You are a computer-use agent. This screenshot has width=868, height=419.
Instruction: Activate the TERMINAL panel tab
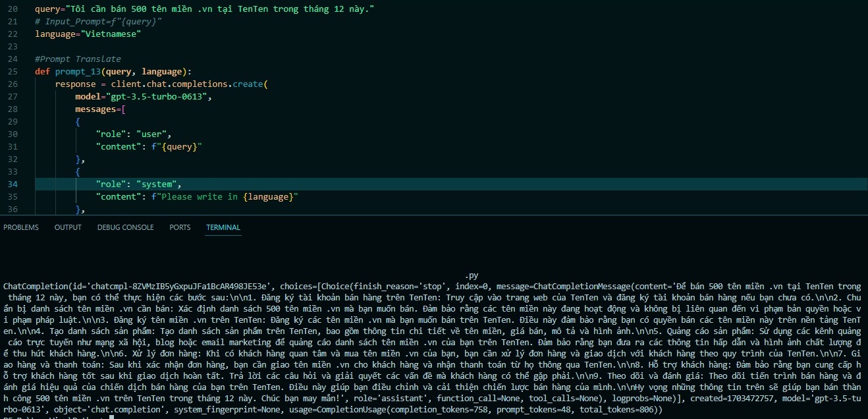pos(223,227)
